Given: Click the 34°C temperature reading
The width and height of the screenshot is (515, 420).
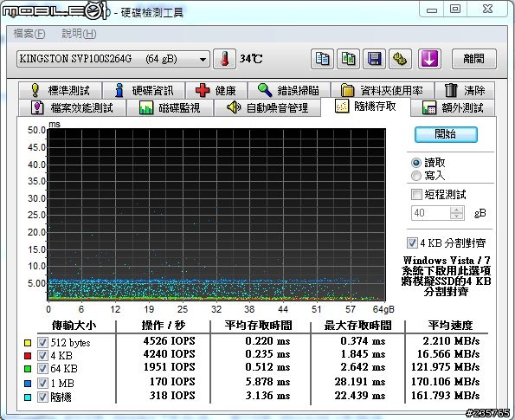Looking at the screenshot, I should [x=251, y=59].
